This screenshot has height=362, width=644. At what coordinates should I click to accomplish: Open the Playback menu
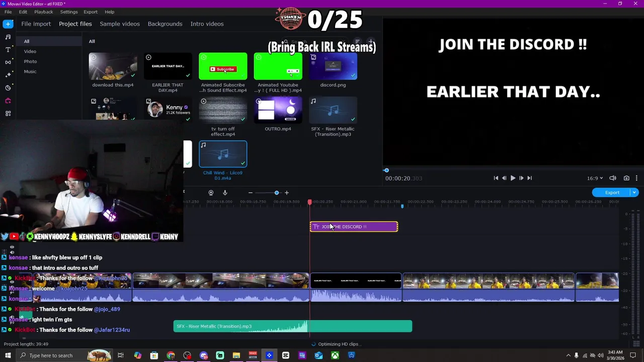coord(44,12)
